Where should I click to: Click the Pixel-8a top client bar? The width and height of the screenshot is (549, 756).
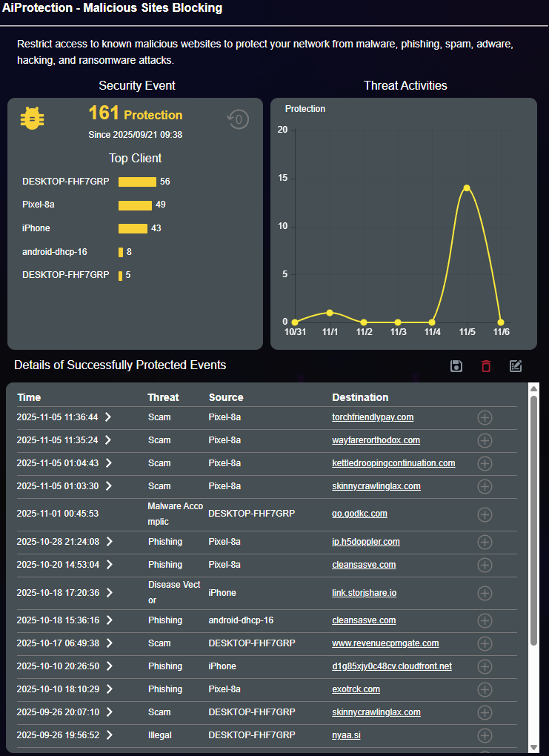(x=135, y=205)
